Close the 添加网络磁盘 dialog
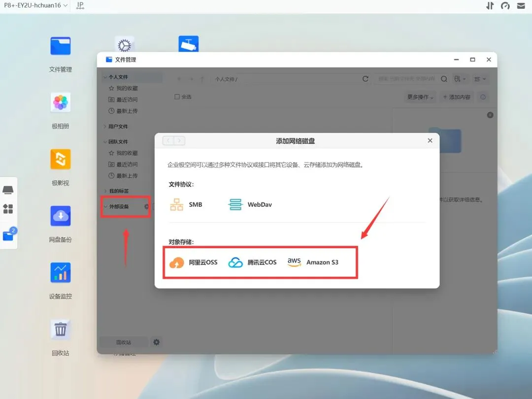Image resolution: width=532 pixels, height=399 pixels. click(x=430, y=140)
